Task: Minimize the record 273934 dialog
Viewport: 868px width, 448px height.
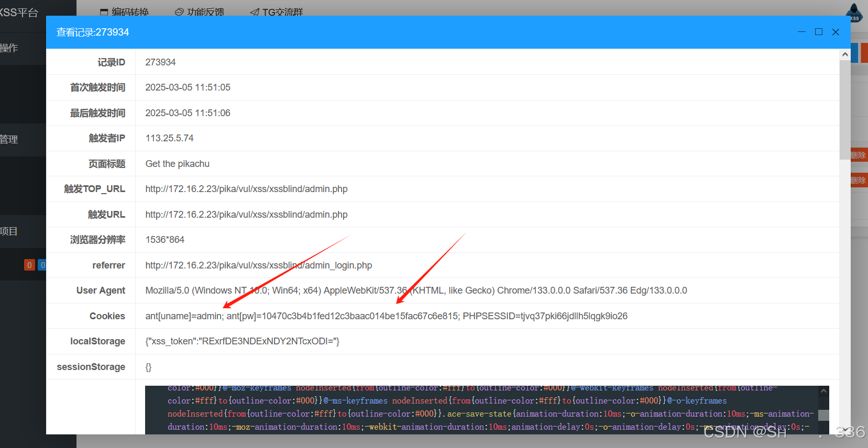Action: (x=801, y=32)
